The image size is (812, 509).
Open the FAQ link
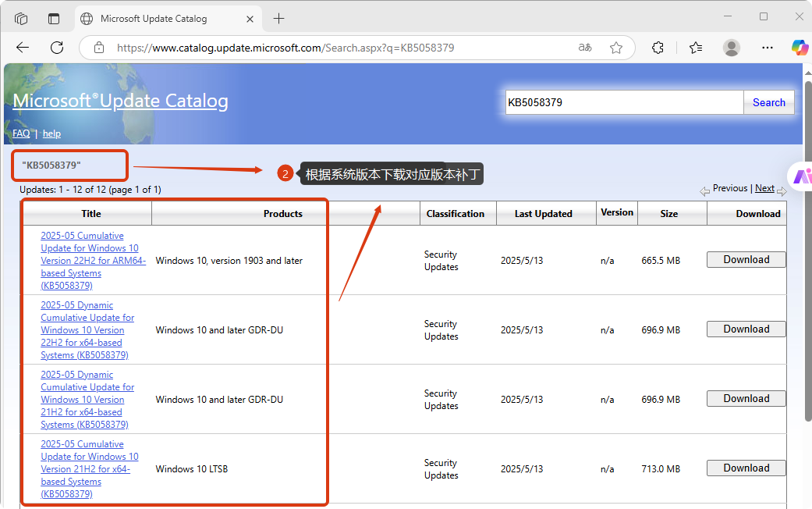[x=21, y=133]
